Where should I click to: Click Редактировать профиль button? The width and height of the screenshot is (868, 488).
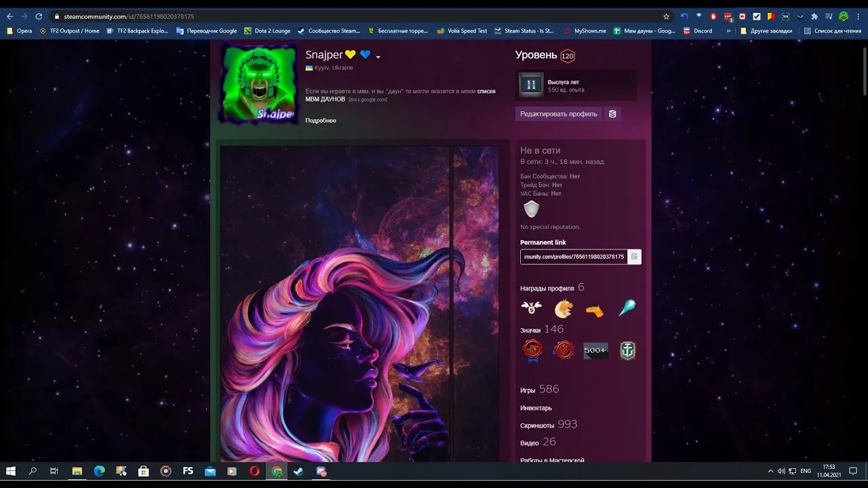pos(559,114)
